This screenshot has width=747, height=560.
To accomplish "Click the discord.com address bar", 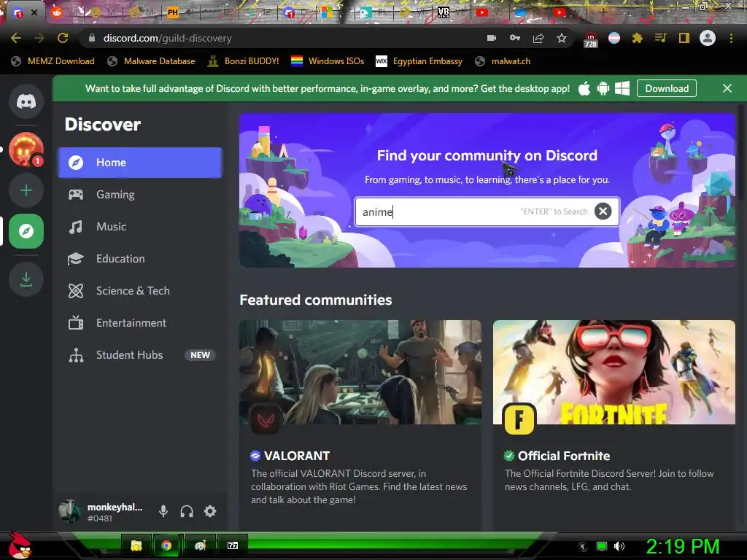I will 286,38.
